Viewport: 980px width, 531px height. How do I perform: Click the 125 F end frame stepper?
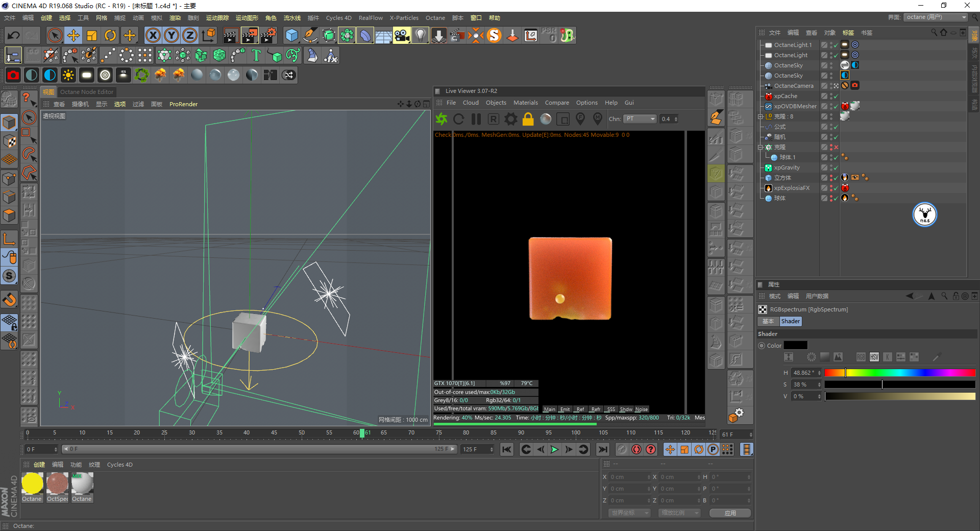[492, 449]
